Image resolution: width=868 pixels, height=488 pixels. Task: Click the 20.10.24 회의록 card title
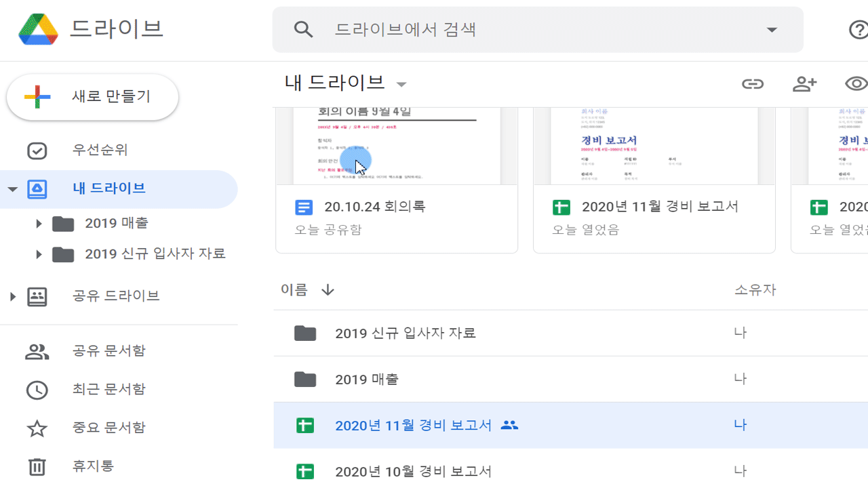point(375,207)
